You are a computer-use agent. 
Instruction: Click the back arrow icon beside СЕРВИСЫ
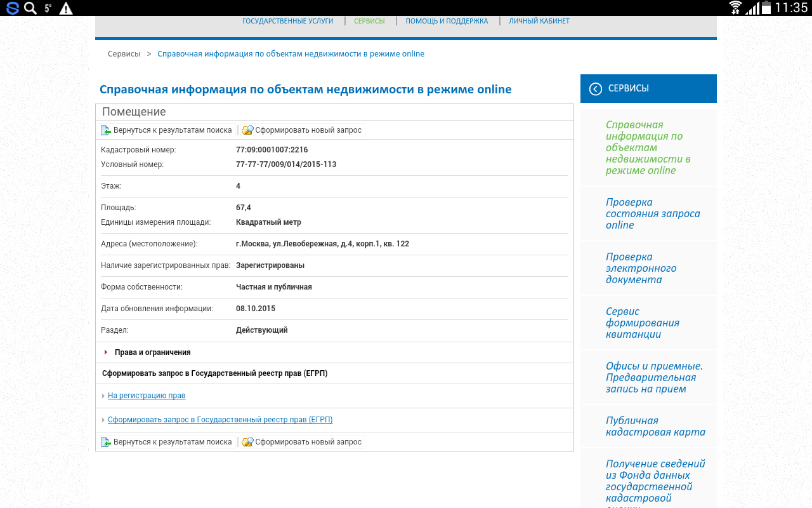pyautogui.click(x=595, y=89)
